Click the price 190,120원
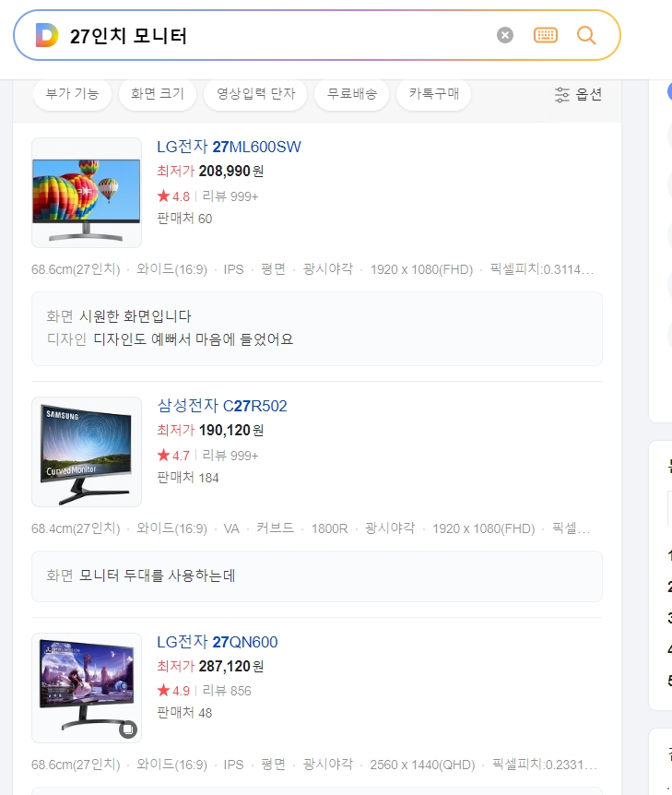 point(231,430)
